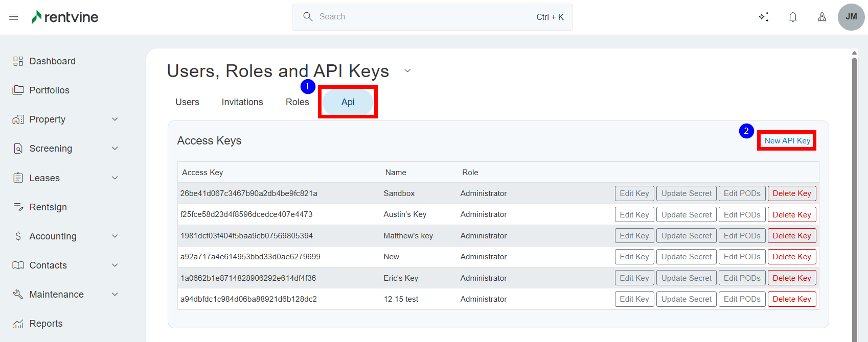Expand the Property sidebar section

coord(115,119)
